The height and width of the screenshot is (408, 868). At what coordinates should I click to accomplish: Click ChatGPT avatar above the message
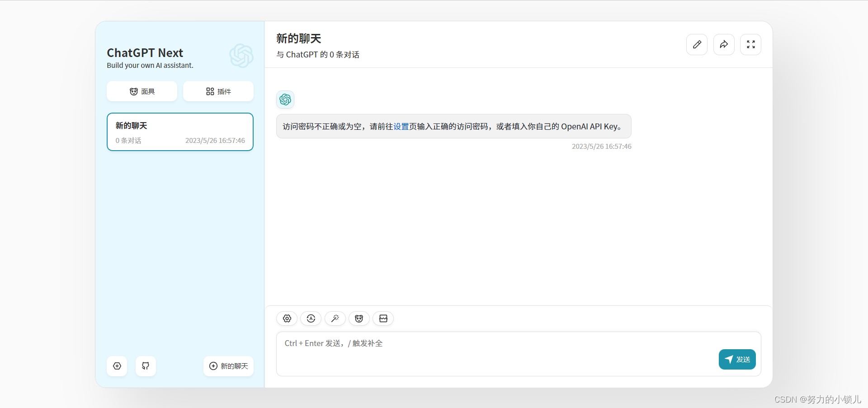click(x=285, y=100)
